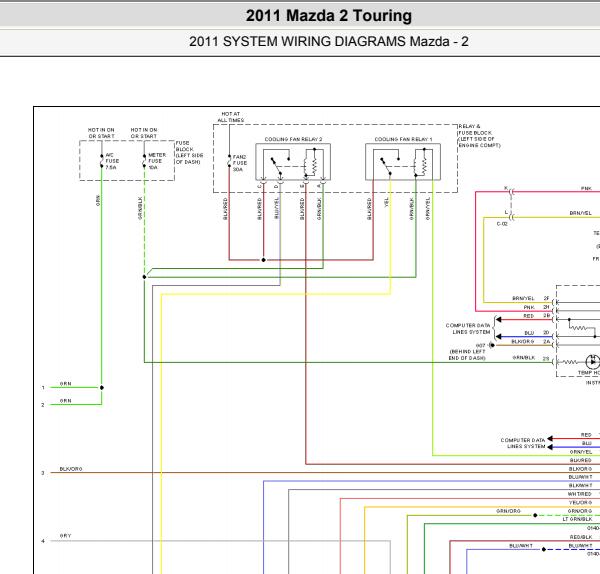Click the switch contact symbol in Cooling Fan Relay 1
Viewport: 600px width, 574px height.
[389, 165]
